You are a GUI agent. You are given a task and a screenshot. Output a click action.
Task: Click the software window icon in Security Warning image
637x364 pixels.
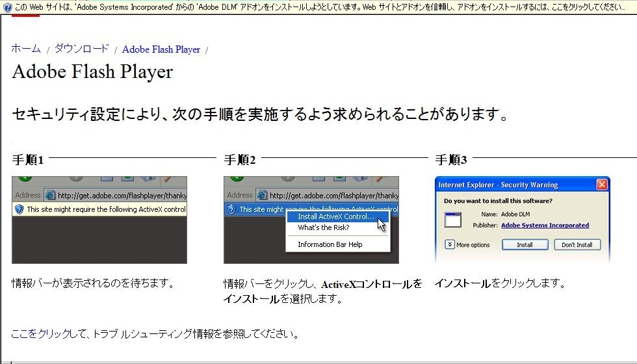pos(453,220)
